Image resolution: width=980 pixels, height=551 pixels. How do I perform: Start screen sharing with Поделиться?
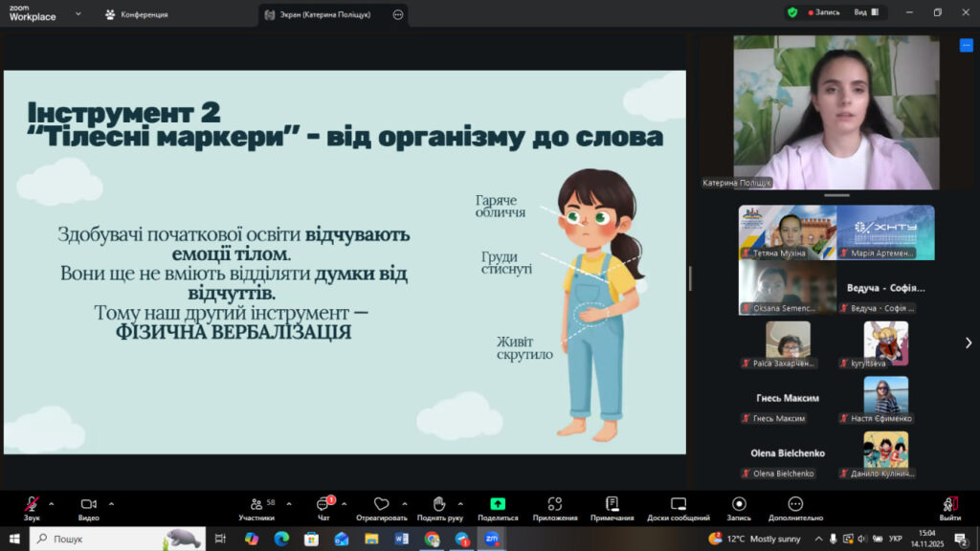(x=498, y=507)
